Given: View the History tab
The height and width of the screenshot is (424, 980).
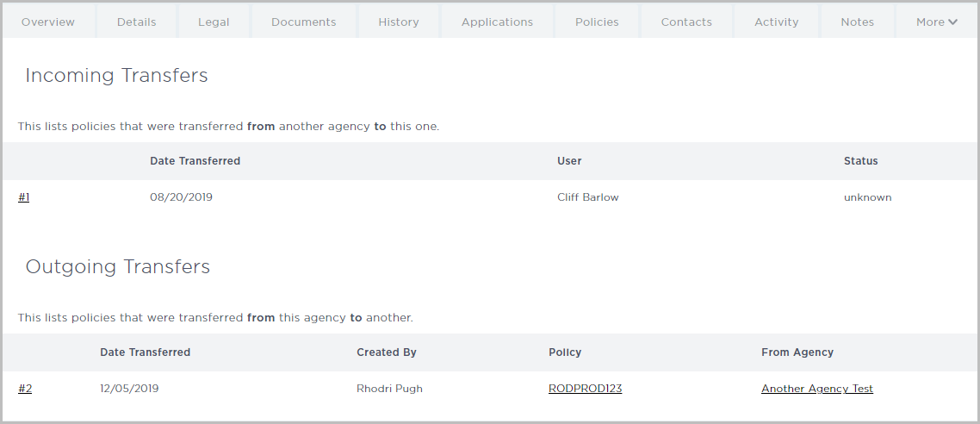Looking at the screenshot, I should pos(398,22).
